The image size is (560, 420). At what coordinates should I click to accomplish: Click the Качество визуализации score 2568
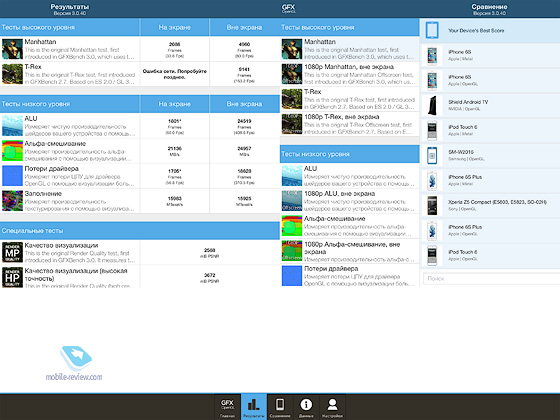(x=210, y=253)
